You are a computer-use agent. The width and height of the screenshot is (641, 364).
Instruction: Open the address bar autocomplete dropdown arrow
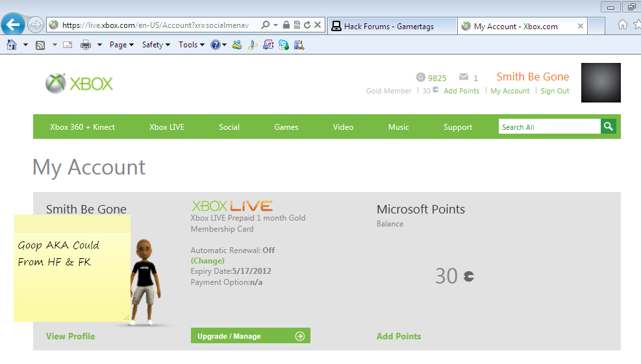tap(275, 25)
